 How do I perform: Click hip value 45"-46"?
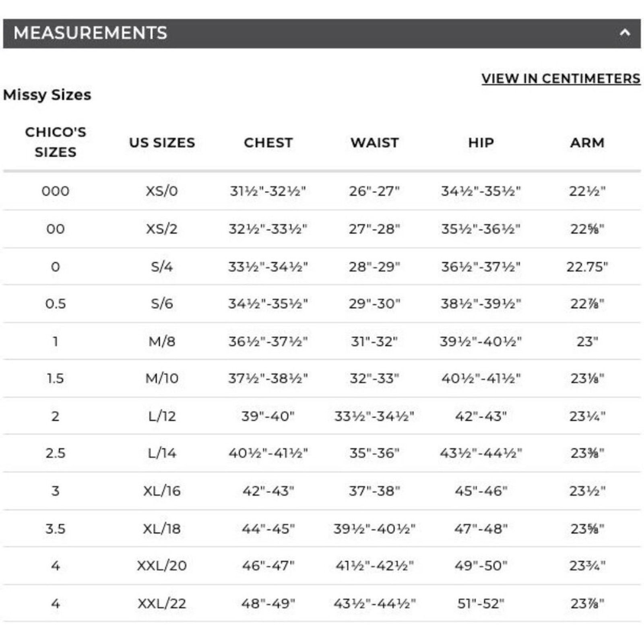tap(481, 491)
